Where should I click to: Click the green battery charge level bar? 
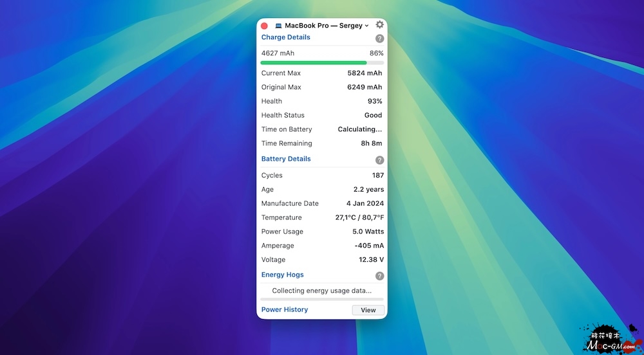(314, 63)
